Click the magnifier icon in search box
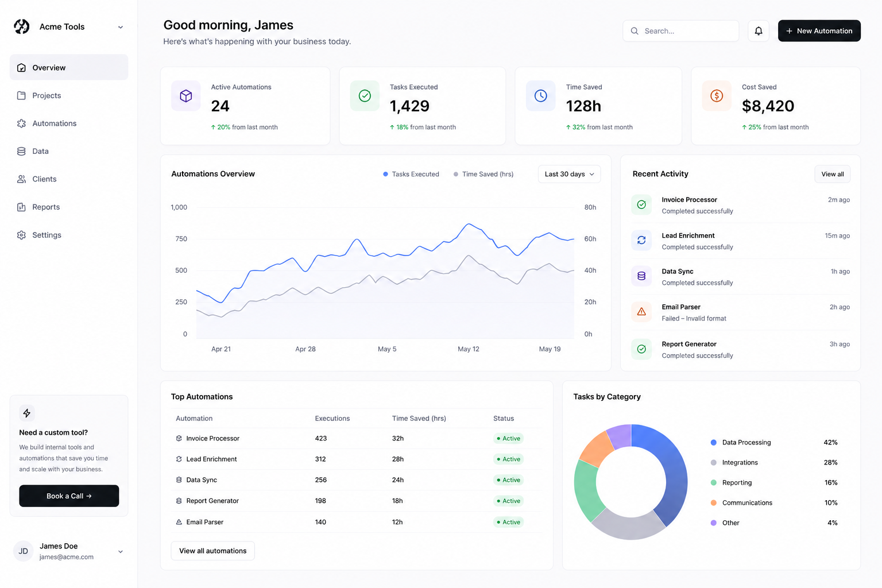This screenshot has height=588, width=882. tap(635, 31)
